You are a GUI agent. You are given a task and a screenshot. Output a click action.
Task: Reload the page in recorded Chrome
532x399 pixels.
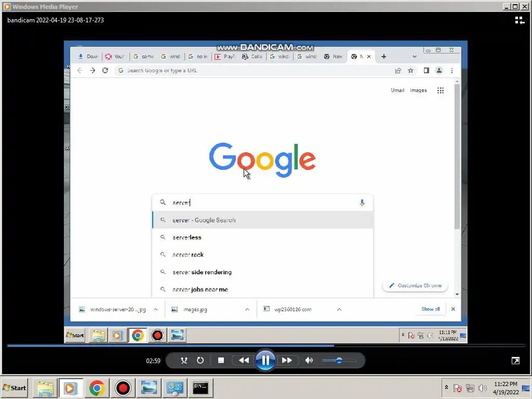point(105,71)
